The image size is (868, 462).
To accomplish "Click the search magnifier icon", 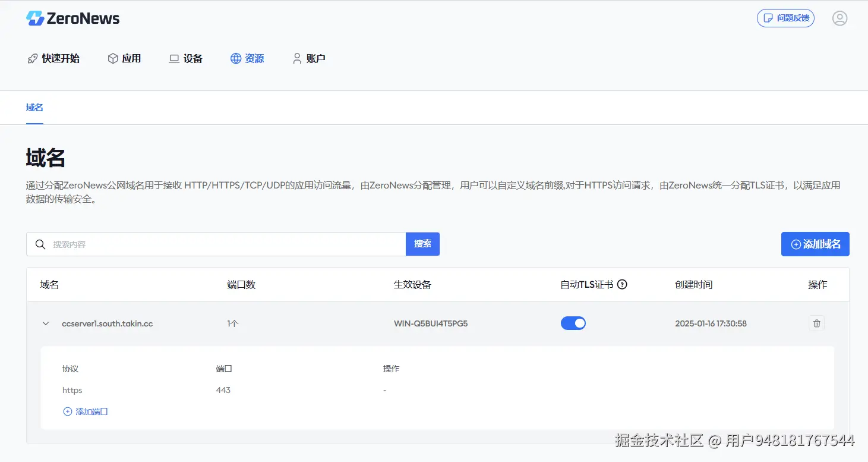I will pos(40,244).
